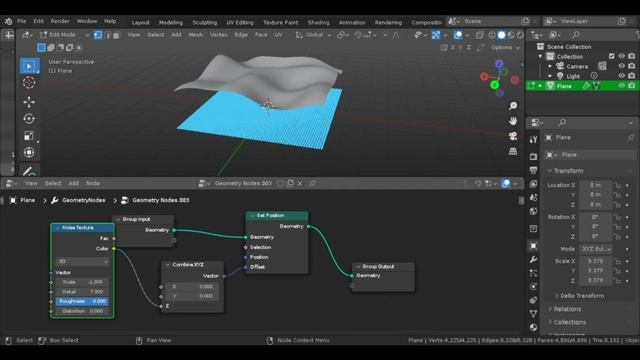Open the viewport Mesh menu
The height and width of the screenshot is (360, 640).
tap(196, 35)
